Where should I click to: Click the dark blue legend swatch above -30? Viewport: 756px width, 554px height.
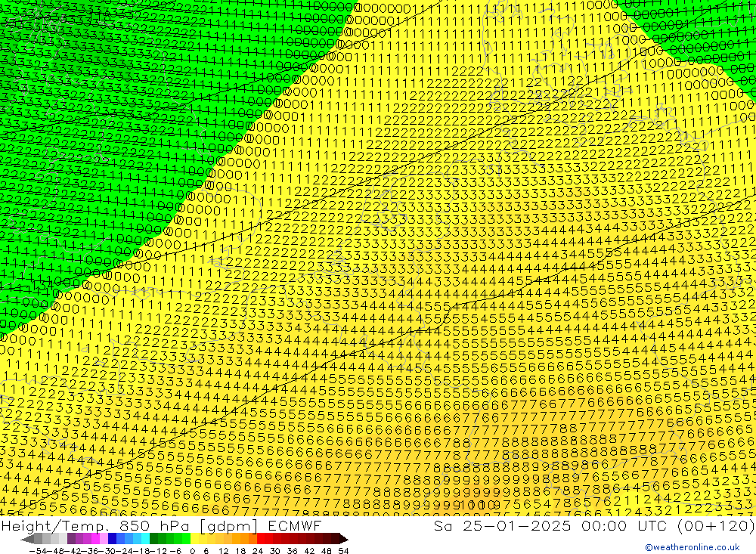click(x=113, y=539)
